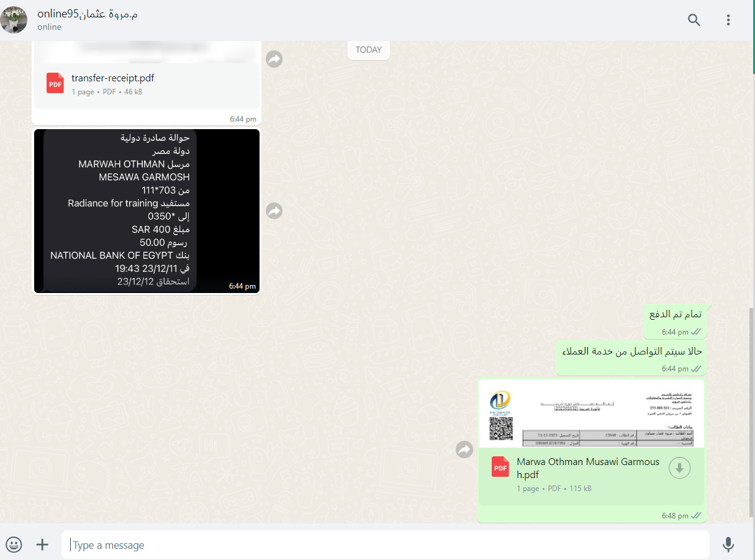Forward the bank transfer screenshot image
This screenshot has height=560, width=755.
274,211
